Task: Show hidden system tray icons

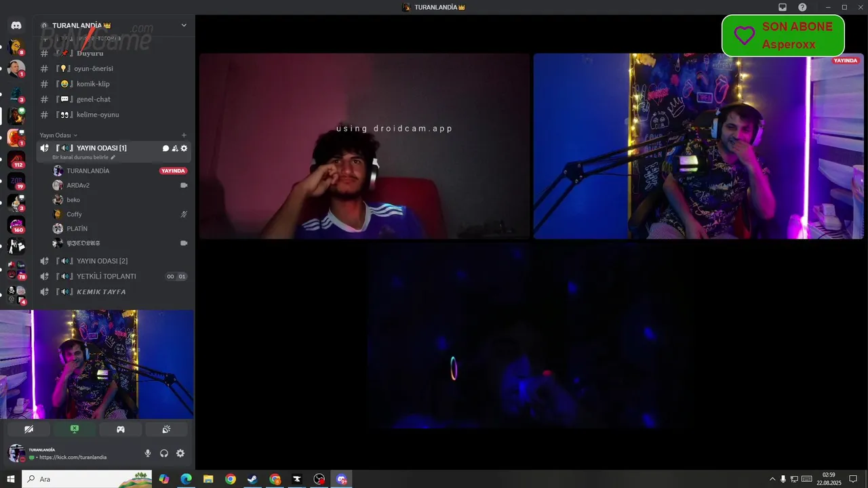Action: pos(772,479)
